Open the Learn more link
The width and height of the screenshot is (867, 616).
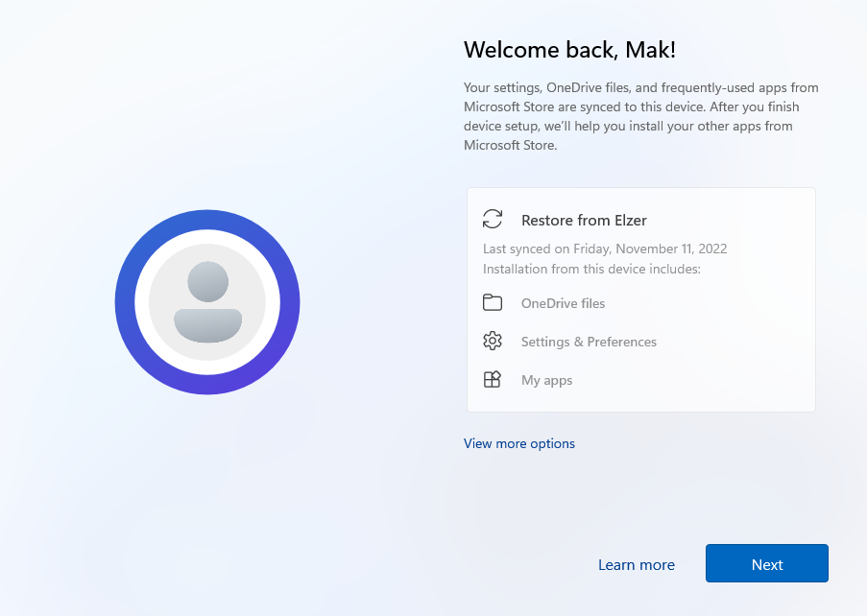[637, 564]
